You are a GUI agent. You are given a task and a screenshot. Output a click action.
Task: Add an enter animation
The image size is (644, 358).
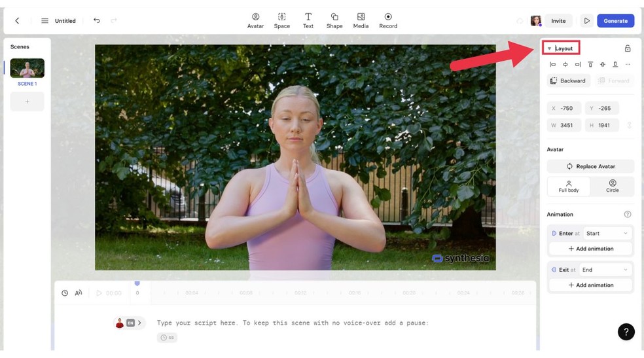pyautogui.click(x=590, y=249)
